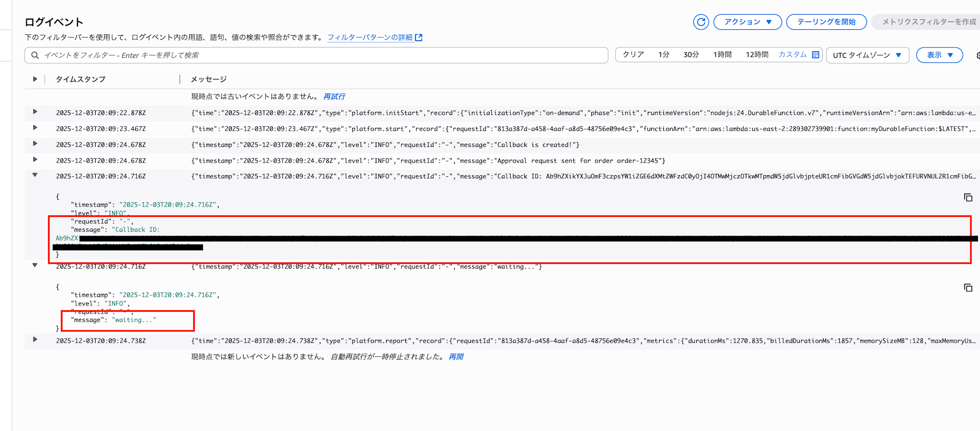Click the "Approval request sent for order order-12345" message
The width and height of the screenshot is (980, 431).
(x=428, y=161)
